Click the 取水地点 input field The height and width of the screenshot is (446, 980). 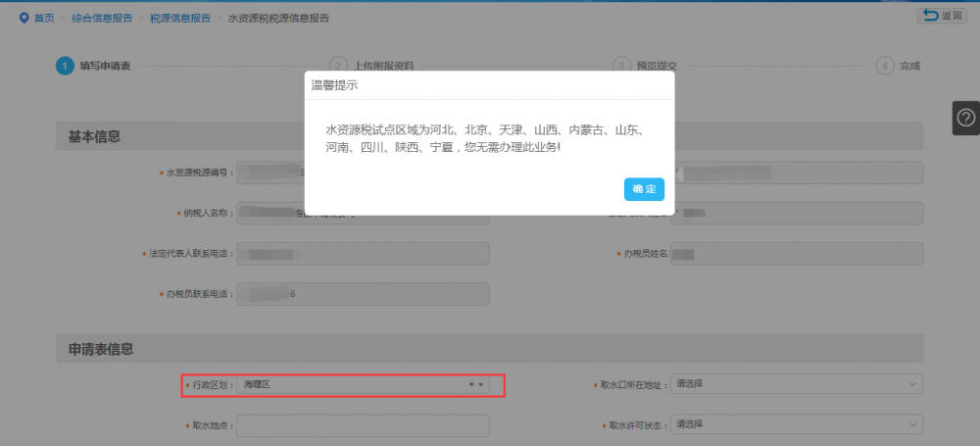pyautogui.click(x=363, y=426)
